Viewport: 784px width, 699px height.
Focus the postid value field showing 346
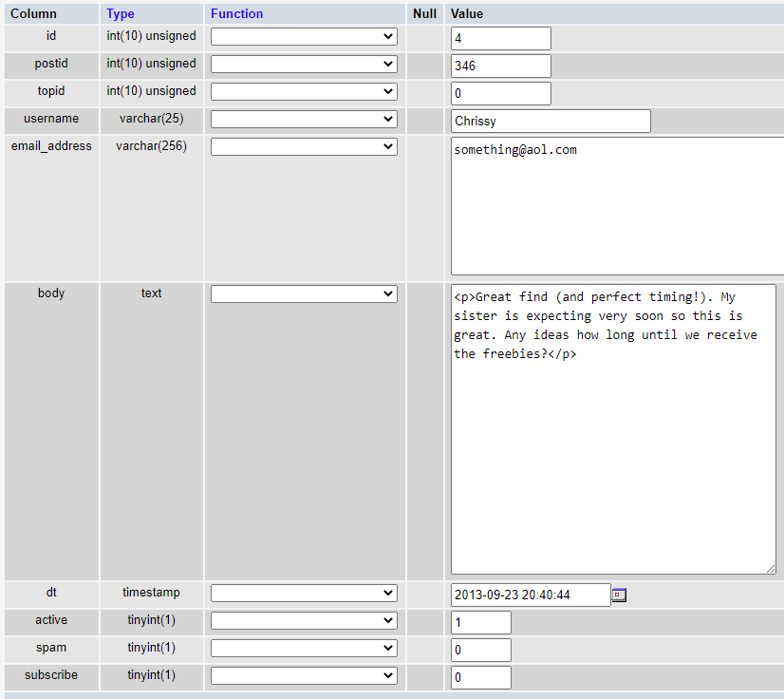click(x=501, y=66)
